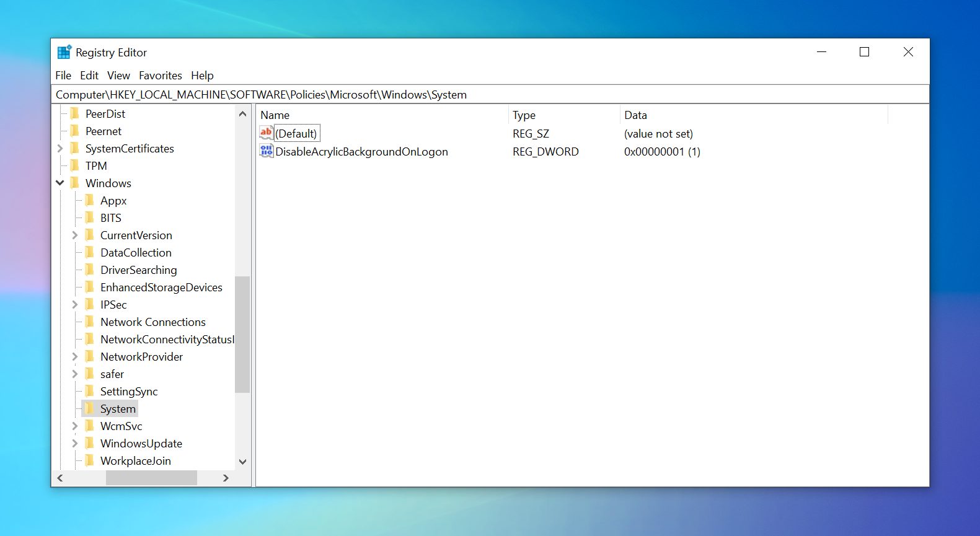
Task: Open the Edit menu
Action: tap(89, 75)
